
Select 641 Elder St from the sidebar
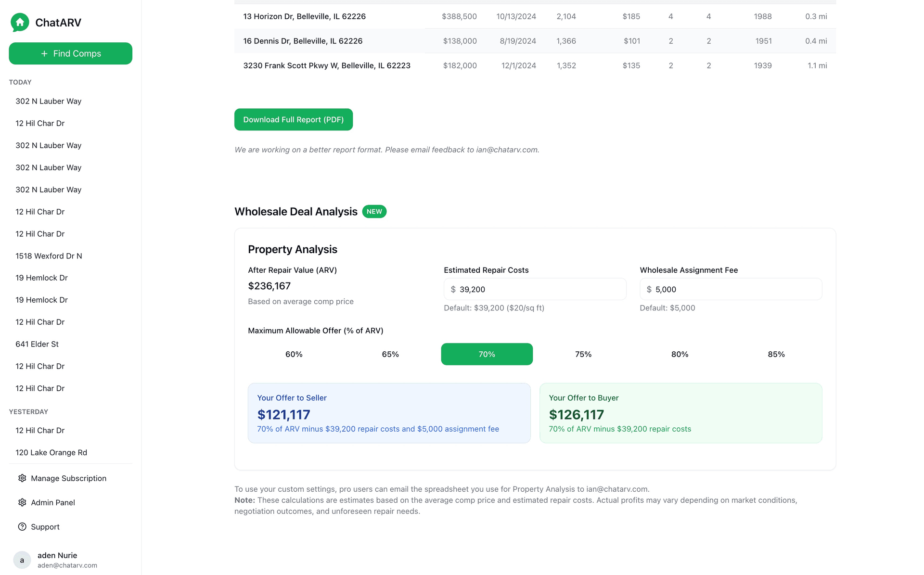(x=37, y=344)
